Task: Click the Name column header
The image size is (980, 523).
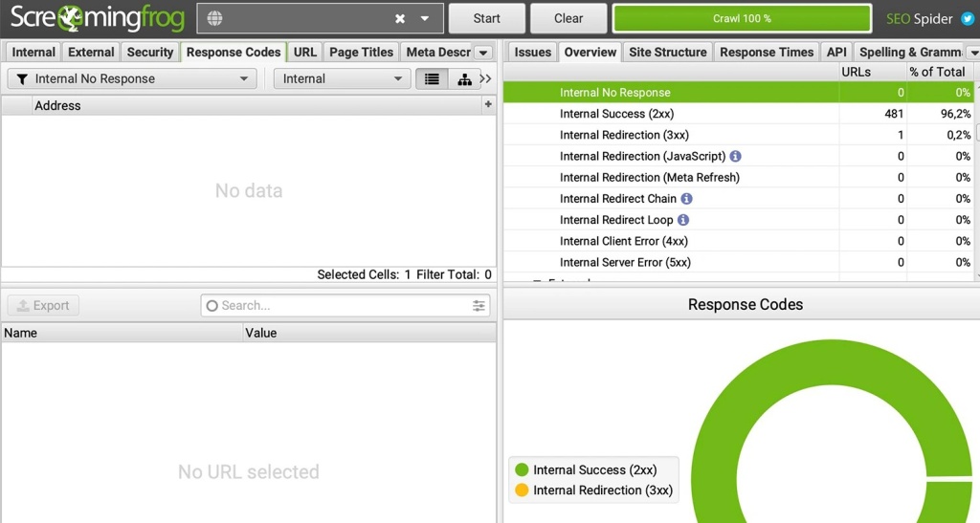Action: click(122, 333)
